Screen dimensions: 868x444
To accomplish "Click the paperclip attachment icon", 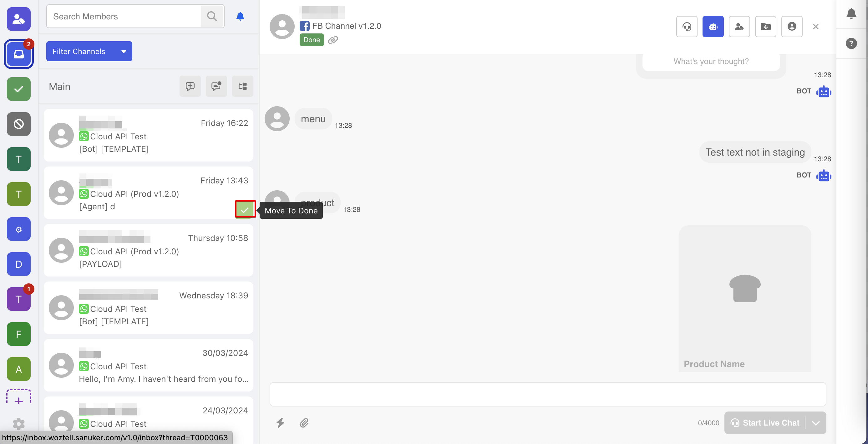I will 304,422.
